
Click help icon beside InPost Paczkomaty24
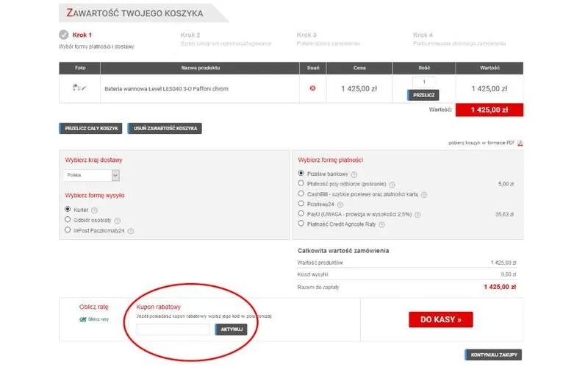pos(132,230)
